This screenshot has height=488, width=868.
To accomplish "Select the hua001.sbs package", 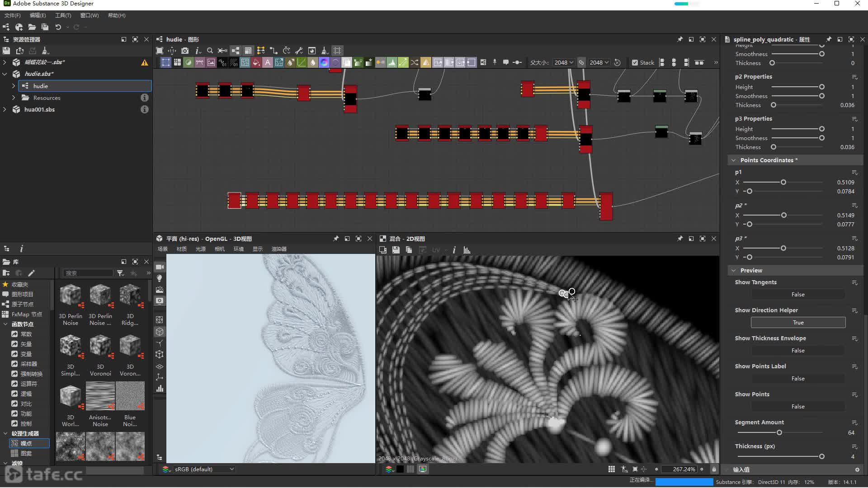I will click(x=39, y=109).
